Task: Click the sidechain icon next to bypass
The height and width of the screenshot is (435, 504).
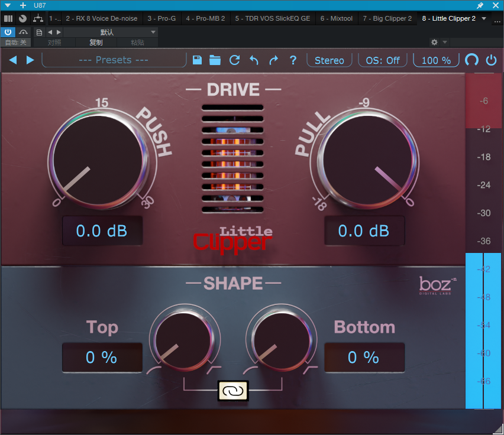Action: point(23,32)
